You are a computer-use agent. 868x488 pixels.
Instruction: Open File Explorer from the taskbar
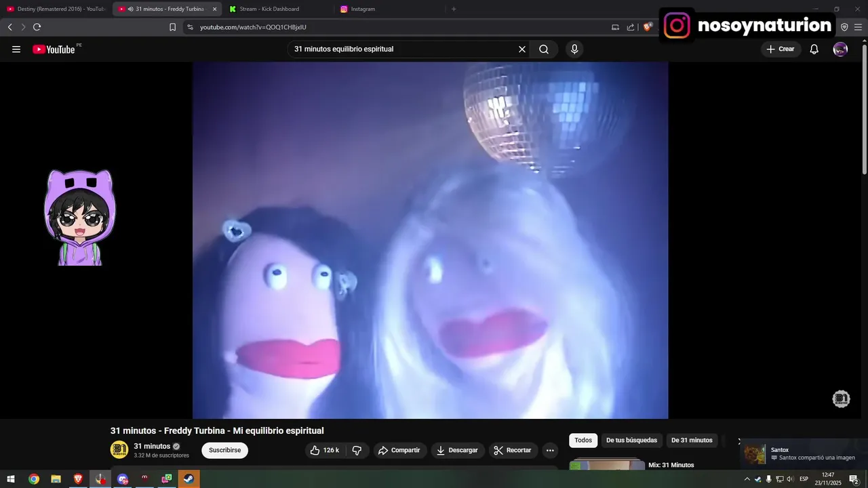tap(56, 479)
